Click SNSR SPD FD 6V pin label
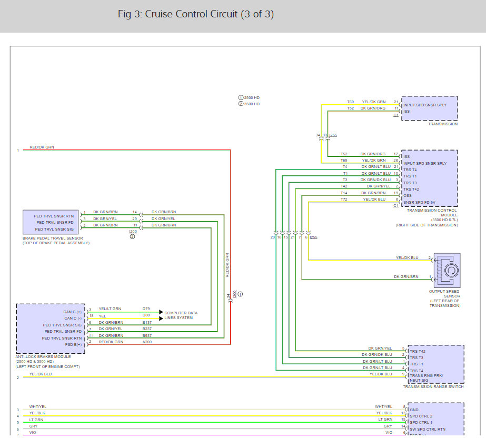This screenshot has height=448, width=486. click(x=419, y=203)
